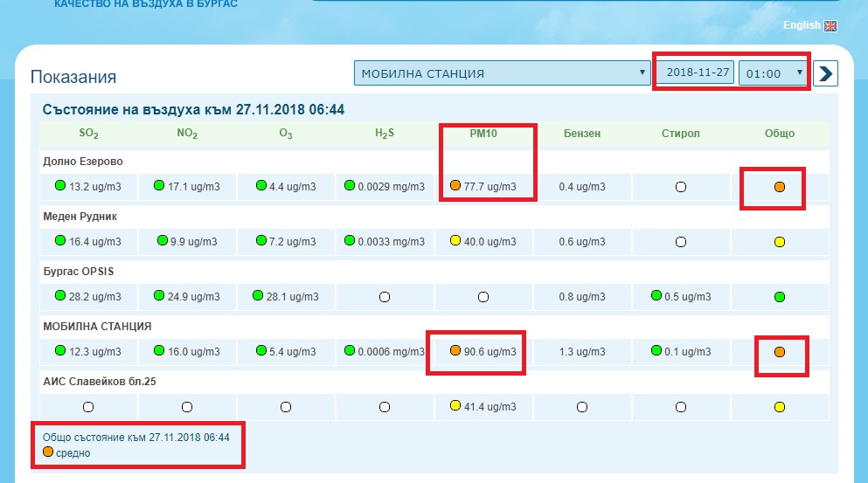Screen dimensions: 868x483
Task: Click the Стирол column header
Action: pos(680,134)
